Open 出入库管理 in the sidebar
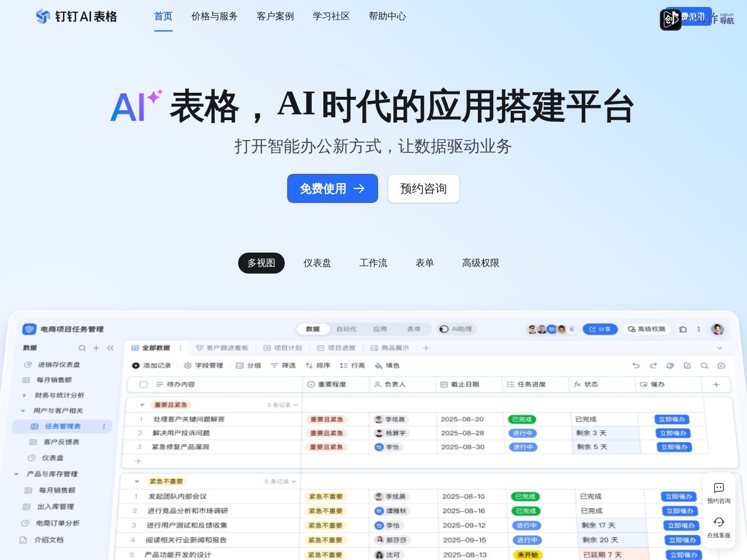This screenshot has height=560, width=747. point(55,507)
